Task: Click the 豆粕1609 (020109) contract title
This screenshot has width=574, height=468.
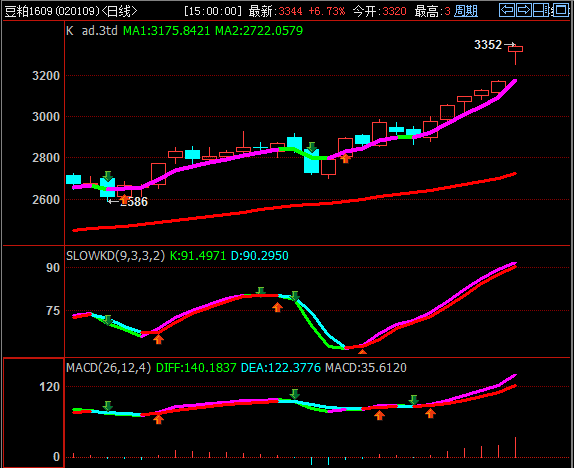Action: (52, 11)
